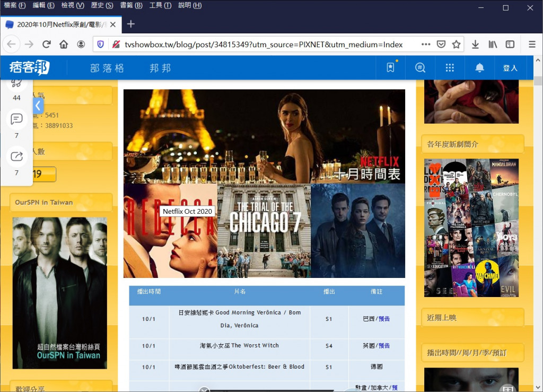This screenshot has width=543, height=392.
Task: Open the 工具 (T) menu
Action: pyautogui.click(x=160, y=5)
